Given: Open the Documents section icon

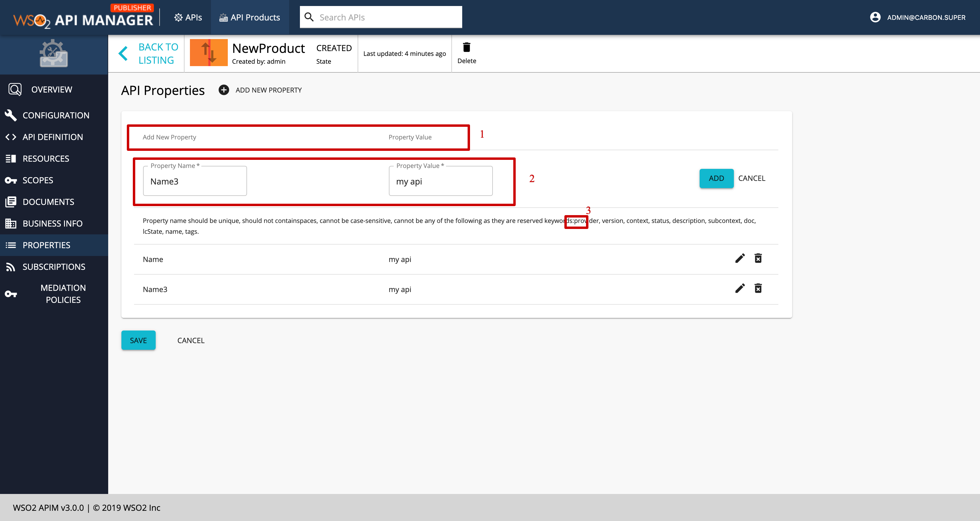Looking at the screenshot, I should coord(11,202).
